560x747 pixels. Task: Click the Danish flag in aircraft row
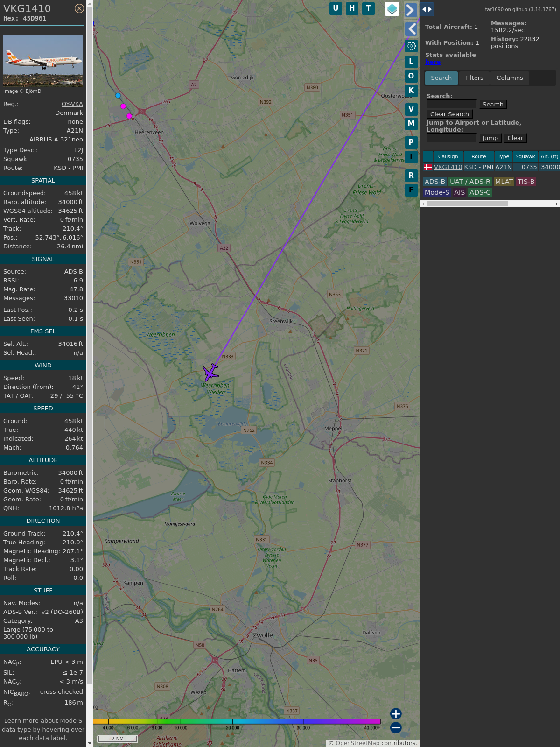click(x=428, y=167)
